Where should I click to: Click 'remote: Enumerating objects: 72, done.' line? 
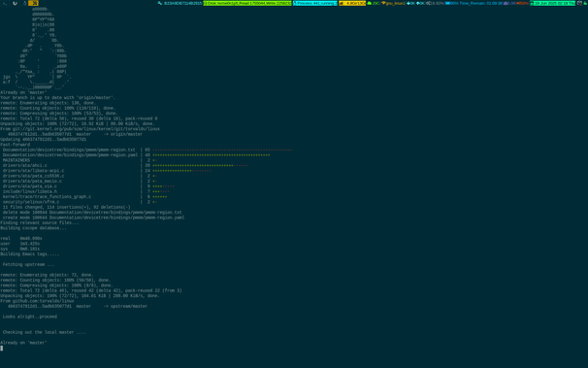47,275
